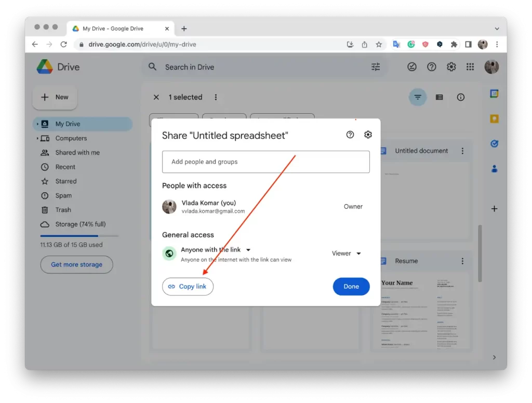Image resolution: width=532 pixels, height=403 pixels.
Task: Open Google Tasks side panel
Action: tap(495, 143)
